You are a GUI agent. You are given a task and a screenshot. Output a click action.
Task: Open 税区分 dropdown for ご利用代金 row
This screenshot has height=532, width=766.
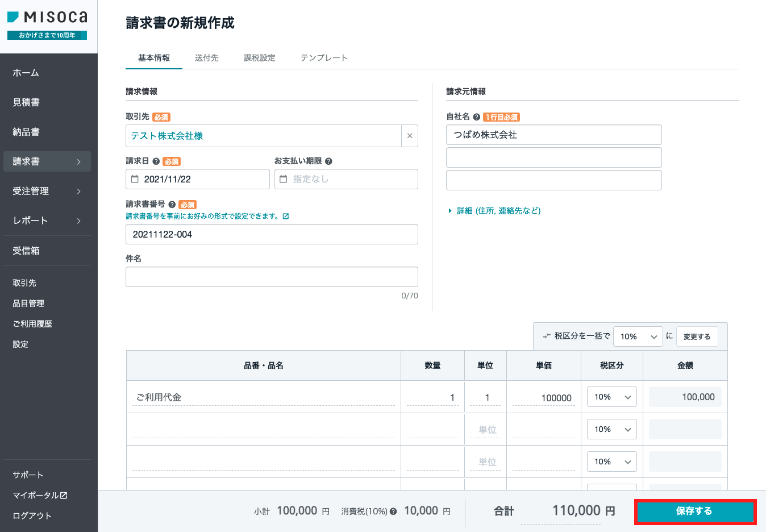tap(612, 397)
